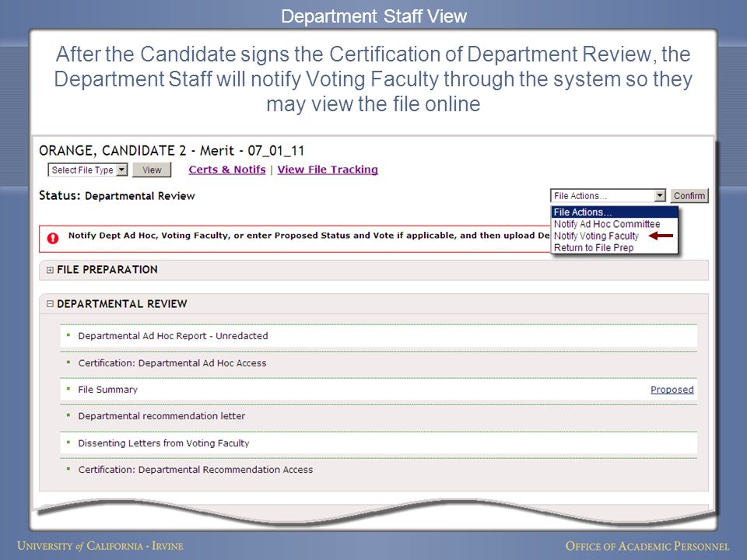The height and width of the screenshot is (560, 747).
Task: Select 'File Actions...' highlighted option
Action: click(x=614, y=212)
